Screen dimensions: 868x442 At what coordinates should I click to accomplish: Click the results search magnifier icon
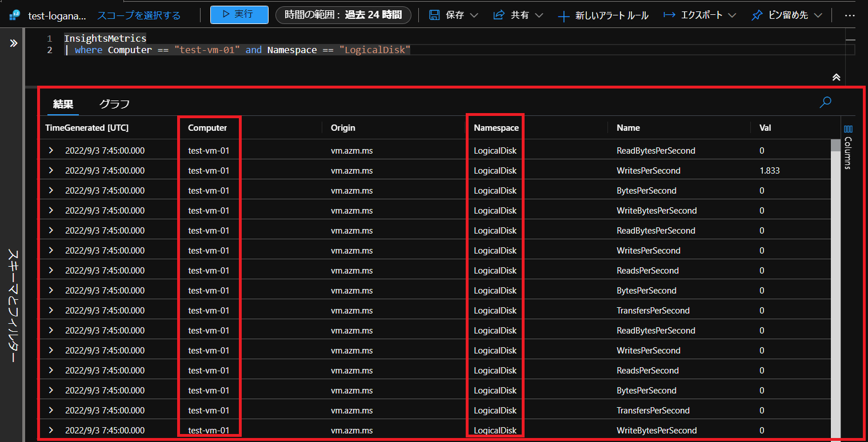(x=825, y=102)
